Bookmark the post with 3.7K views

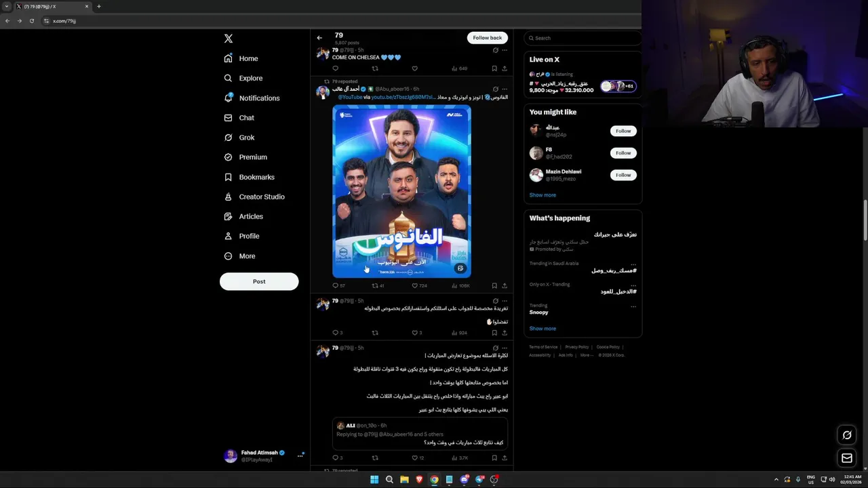494,458
